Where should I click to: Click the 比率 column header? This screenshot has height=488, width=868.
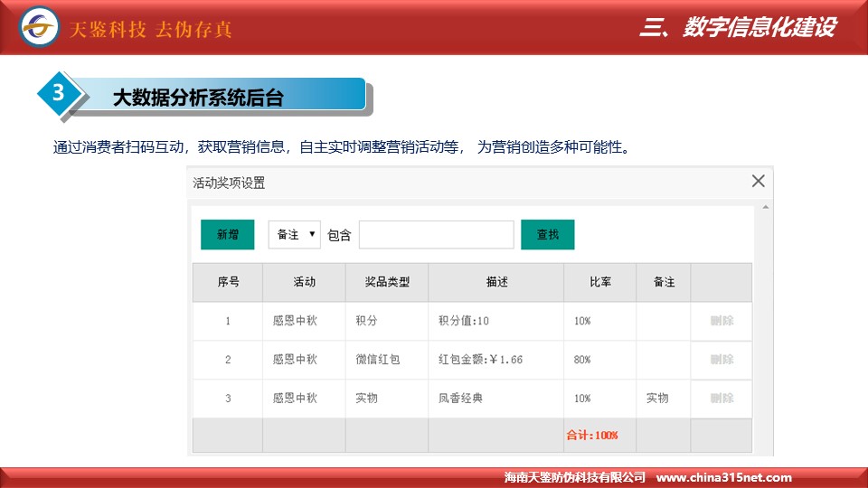tap(599, 282)
